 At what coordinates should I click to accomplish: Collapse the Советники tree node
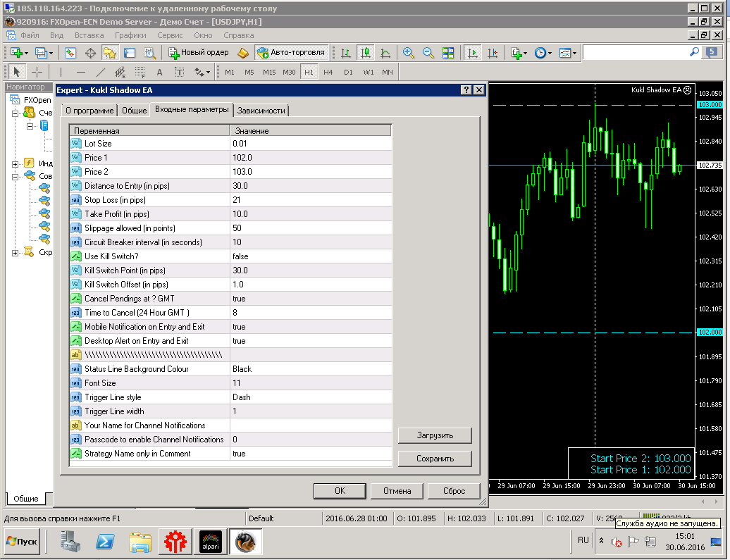(15, 177)
